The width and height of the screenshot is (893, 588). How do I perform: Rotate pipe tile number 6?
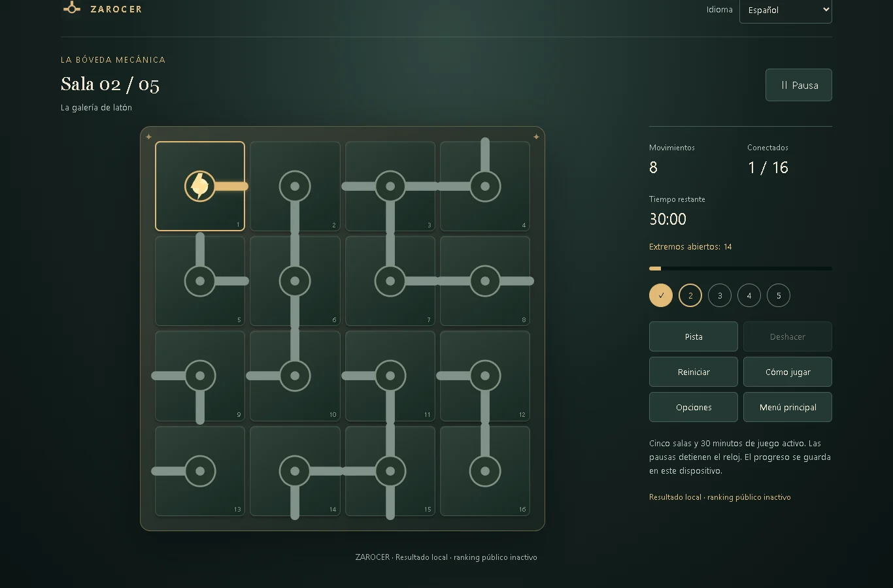295,281
